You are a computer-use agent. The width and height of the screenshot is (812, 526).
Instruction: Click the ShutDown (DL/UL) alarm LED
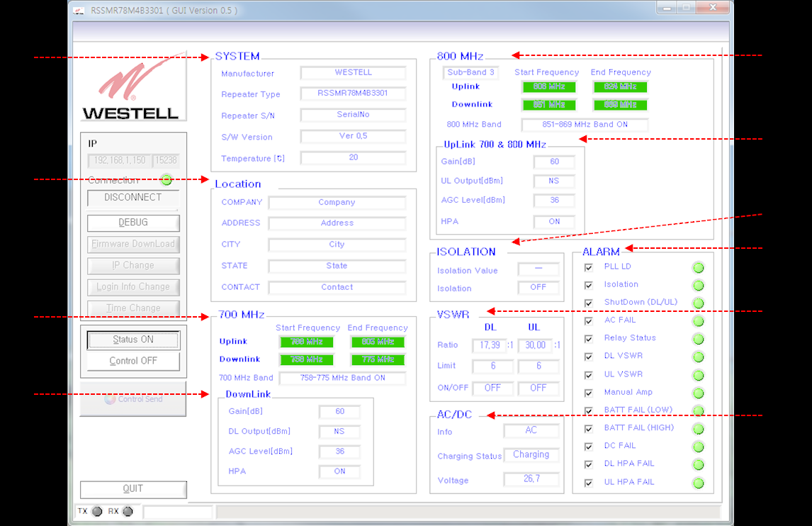click(698, 303)
